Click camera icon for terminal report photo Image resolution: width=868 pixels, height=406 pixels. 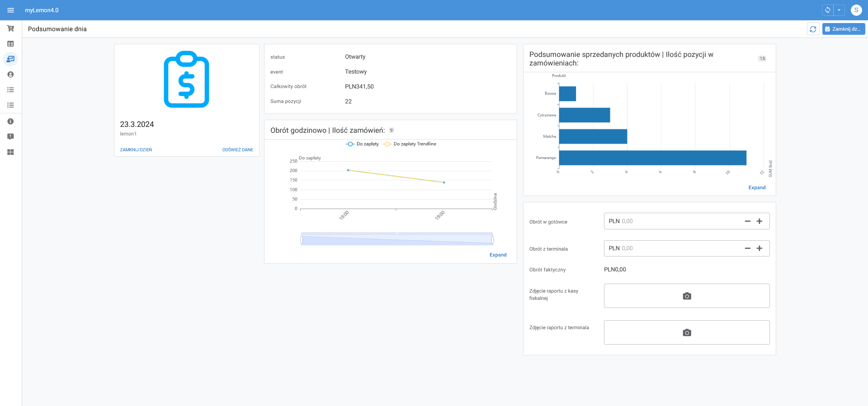click(x=686, y=332)
